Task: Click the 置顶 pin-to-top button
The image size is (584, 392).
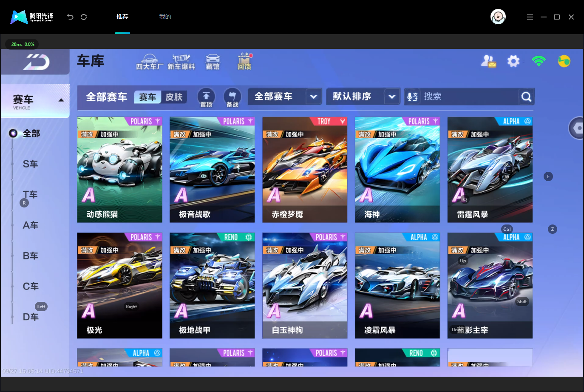Action: coord(206,97)
